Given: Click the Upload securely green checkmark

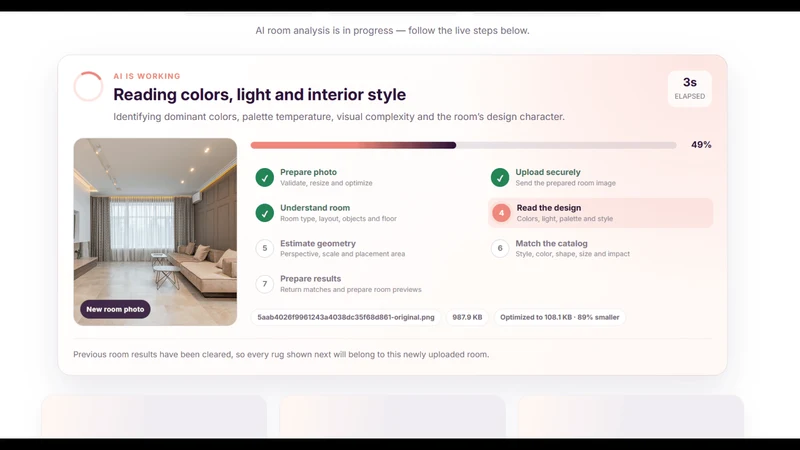Looking at the screenshot, I should [x=500, y=178].
